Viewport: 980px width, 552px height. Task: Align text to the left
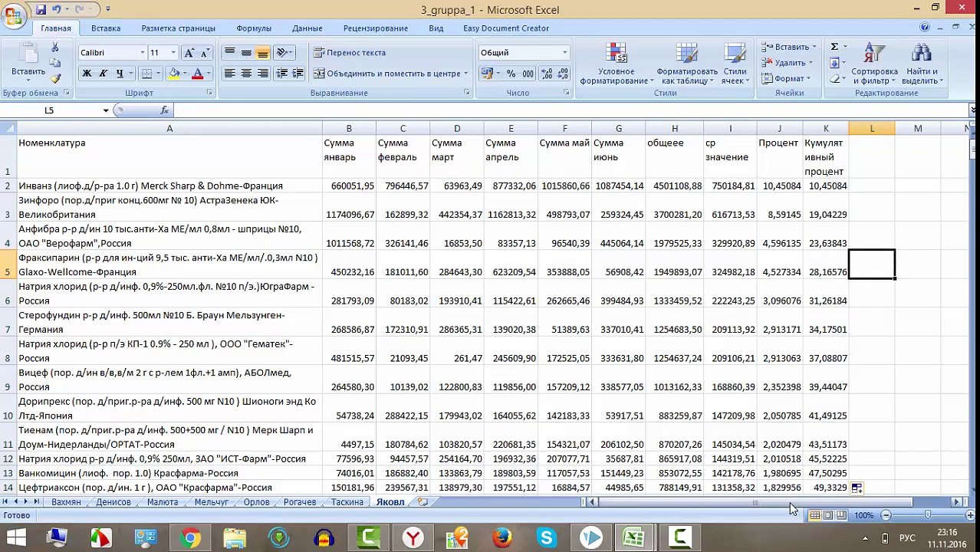pyautogui.click(x=229, y=74)
